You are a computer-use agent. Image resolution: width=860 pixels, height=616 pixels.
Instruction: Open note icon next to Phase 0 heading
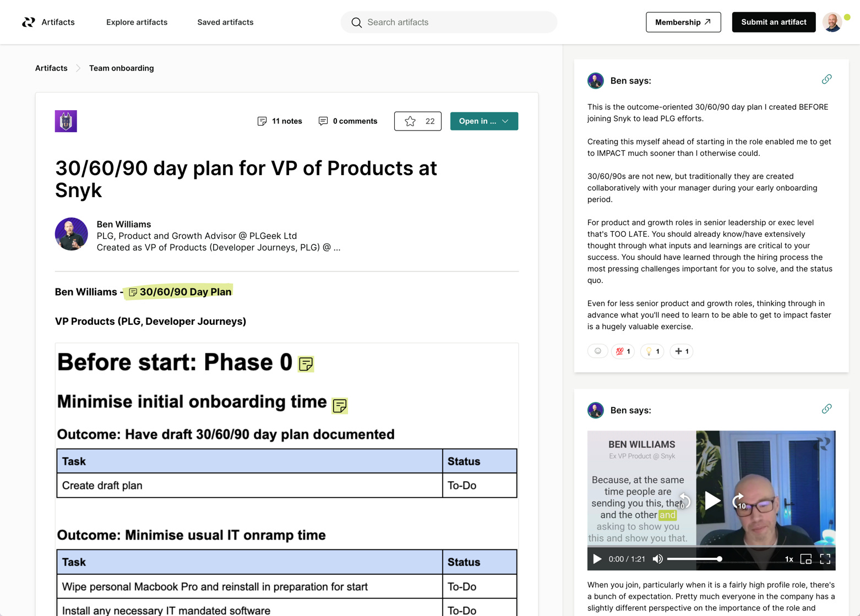tap(306, 364)
